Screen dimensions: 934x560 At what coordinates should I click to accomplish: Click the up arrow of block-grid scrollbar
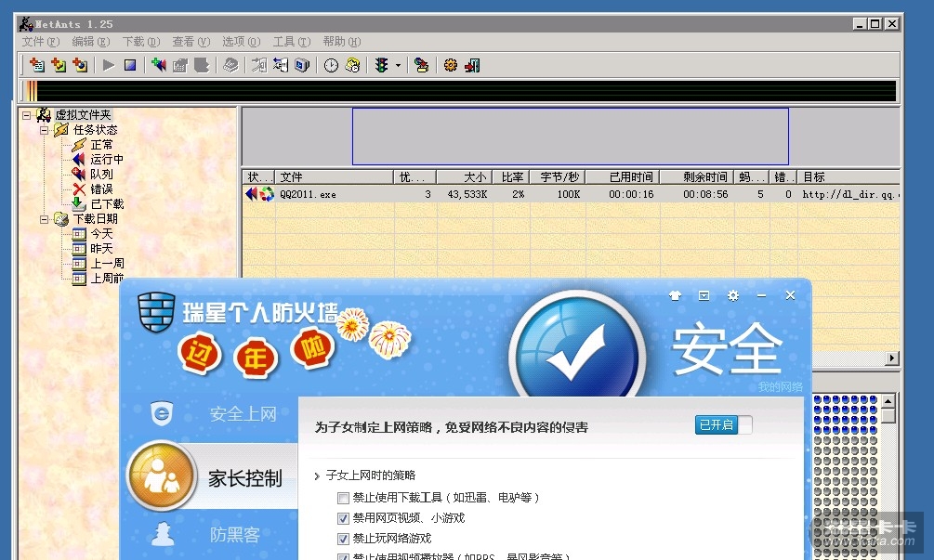tap(888, 400)
